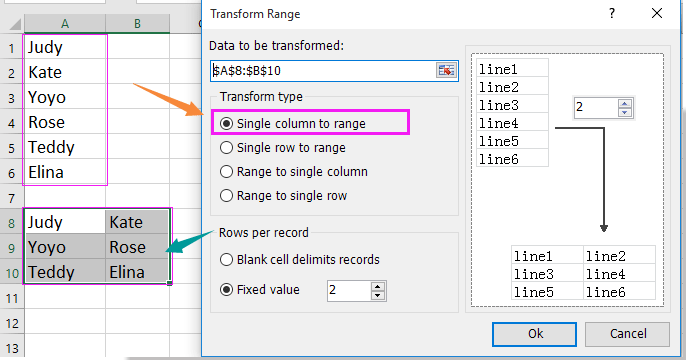Screen dimensions: 686x360
Task: Click cell A2 containing Kate
Action: pos(65,72)
